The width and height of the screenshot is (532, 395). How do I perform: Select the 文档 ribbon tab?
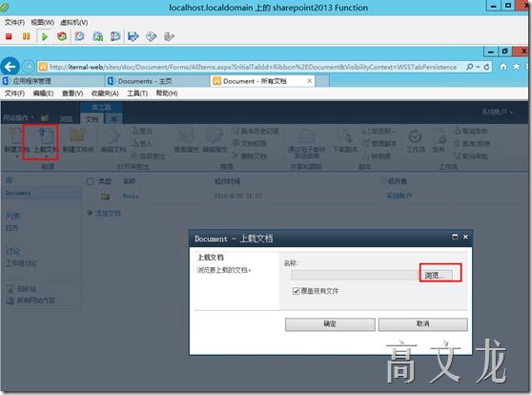[92, 119]
